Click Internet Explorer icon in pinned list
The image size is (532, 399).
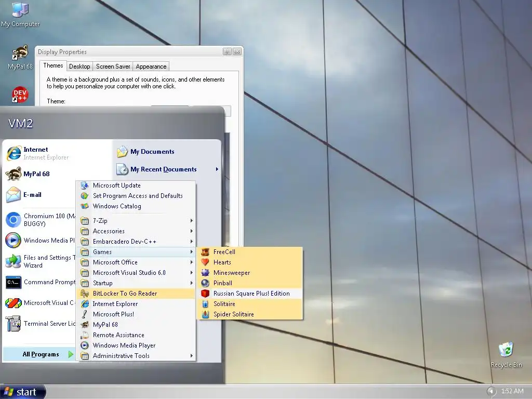[x=14, y=153]
